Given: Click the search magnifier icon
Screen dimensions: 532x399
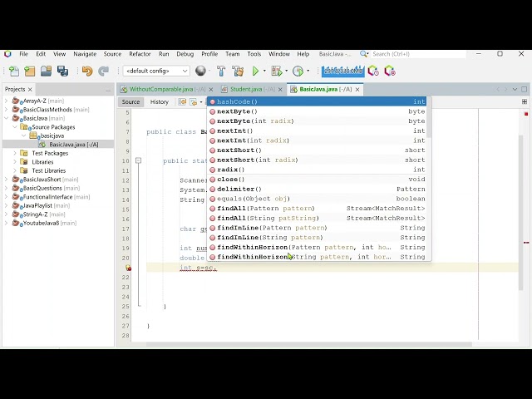Looking at the screenshot, I should (x=364, y=54).
